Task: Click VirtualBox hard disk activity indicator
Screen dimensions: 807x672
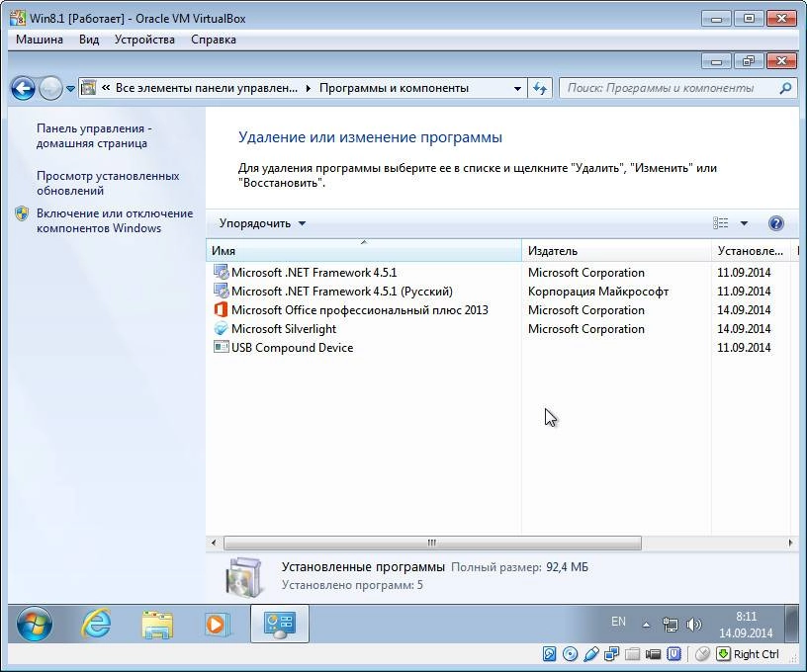Action: point(549,654)
